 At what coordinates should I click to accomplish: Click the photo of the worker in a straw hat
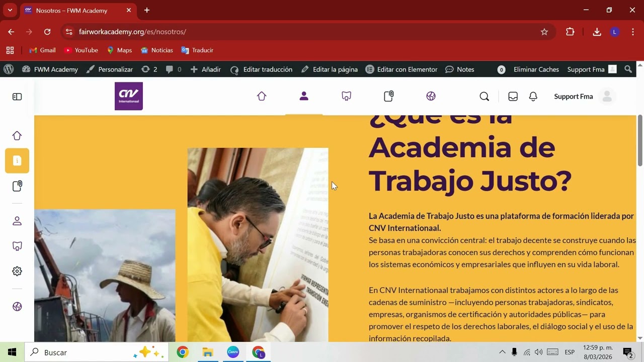[x=105, y=276]
